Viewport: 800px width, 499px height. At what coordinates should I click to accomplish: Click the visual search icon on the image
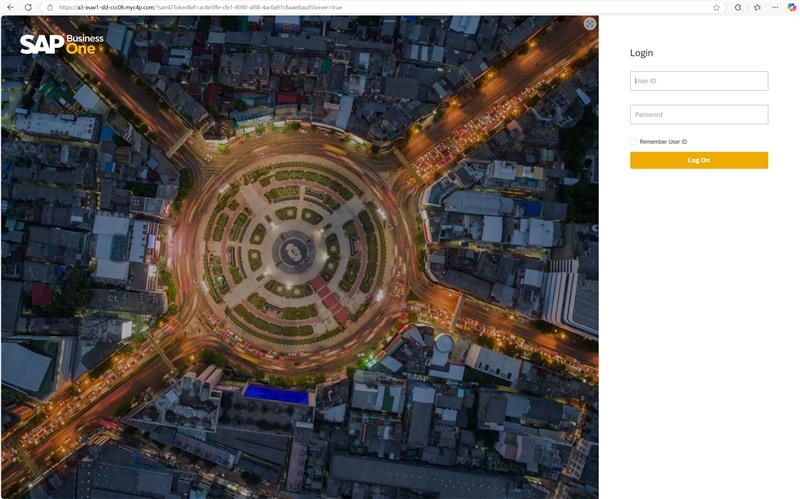coord(590,23)
